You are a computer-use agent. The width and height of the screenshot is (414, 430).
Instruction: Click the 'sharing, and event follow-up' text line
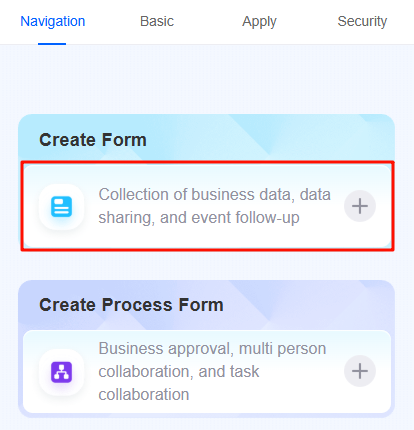click(x=199, y=218)
